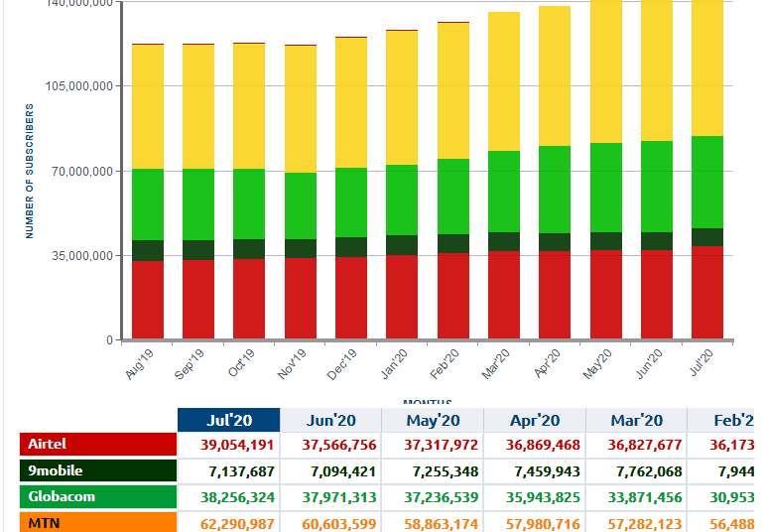The width and height of the screenshot is (765, 532).
Task: Click the green Globacom segment of May'20 bar
Action: click(x=606, y=188)
